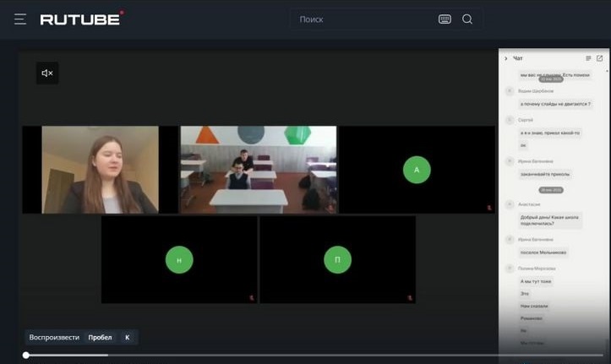Go to the RUTUBE home logo
This screenshot has width=611, height=364.
click(82, 19)
